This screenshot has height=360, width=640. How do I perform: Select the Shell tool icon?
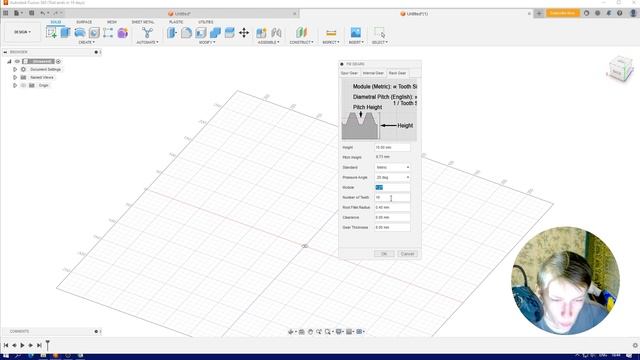pos(200,33)
